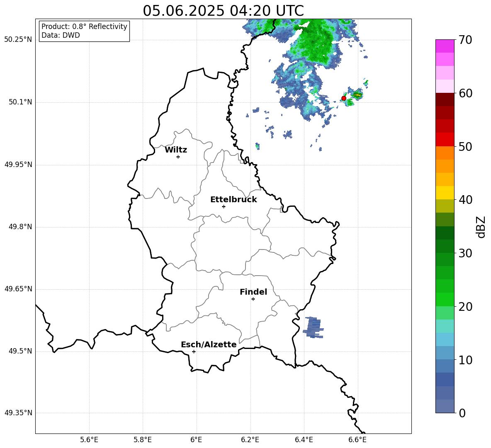Click the colorbar tick label 70

[465, 40]
